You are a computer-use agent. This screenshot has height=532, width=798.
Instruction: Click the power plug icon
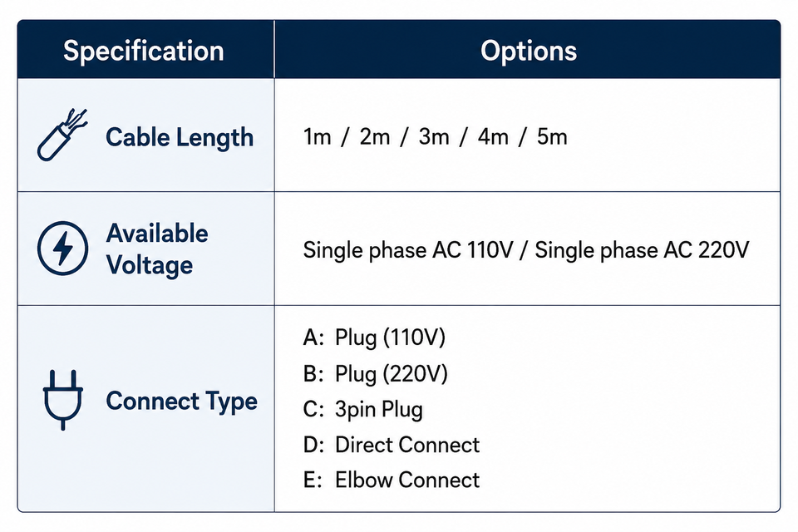click(62, 400)
